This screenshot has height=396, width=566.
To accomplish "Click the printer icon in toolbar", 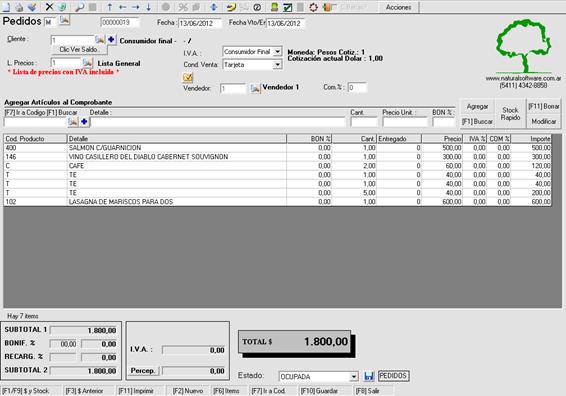I will pos(19,7).
